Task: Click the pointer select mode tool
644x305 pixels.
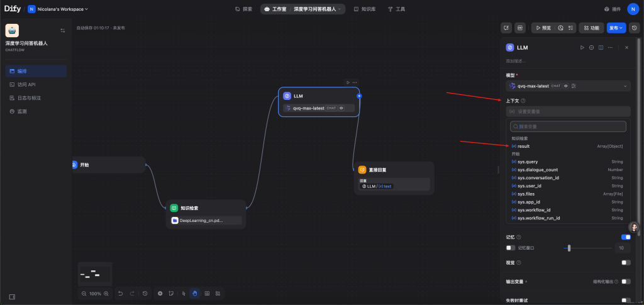Action: pyautogui.click(x=184, y=293)
